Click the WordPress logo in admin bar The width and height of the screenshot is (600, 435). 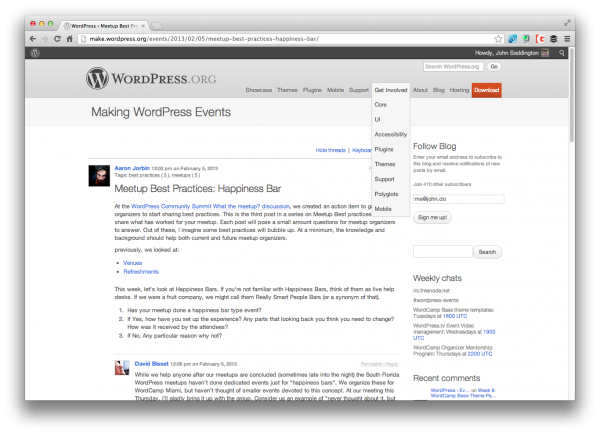click(35, 53)
